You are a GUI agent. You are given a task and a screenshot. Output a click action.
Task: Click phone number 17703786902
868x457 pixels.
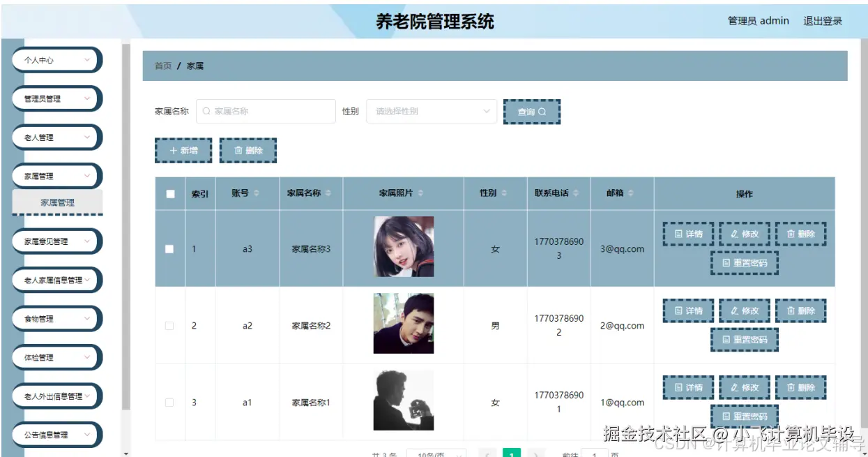click(559, 325)
